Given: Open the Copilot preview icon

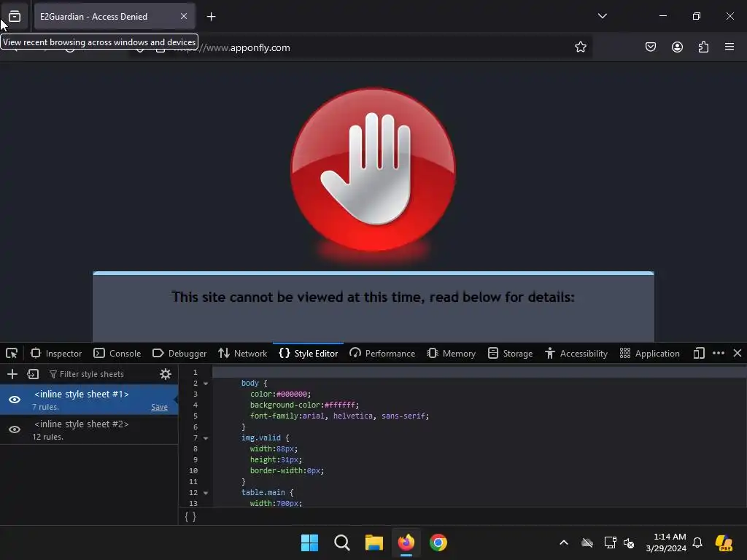Looking at the screenshot, I should point(724,542).
